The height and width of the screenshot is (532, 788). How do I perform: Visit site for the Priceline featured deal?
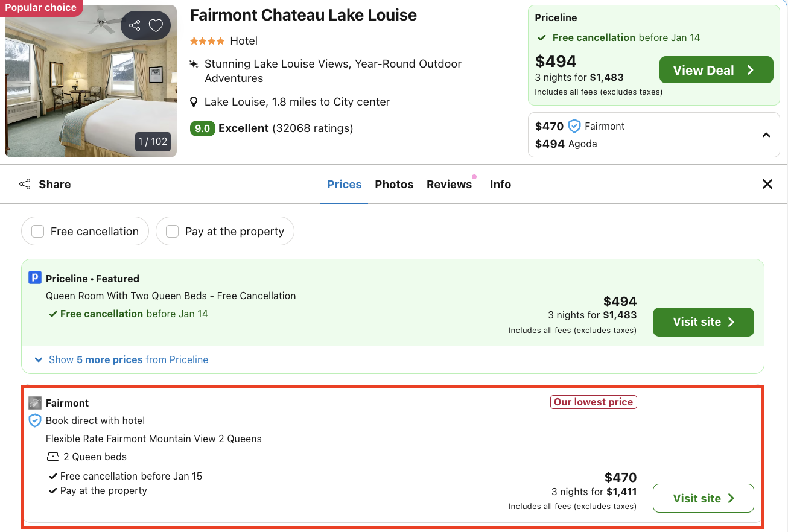point(703,322)
